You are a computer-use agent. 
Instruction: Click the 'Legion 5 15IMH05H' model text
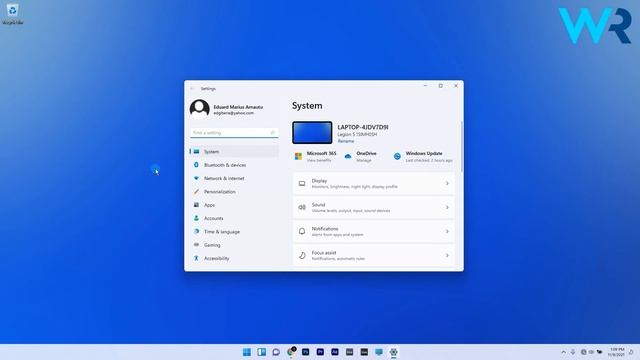357,134
